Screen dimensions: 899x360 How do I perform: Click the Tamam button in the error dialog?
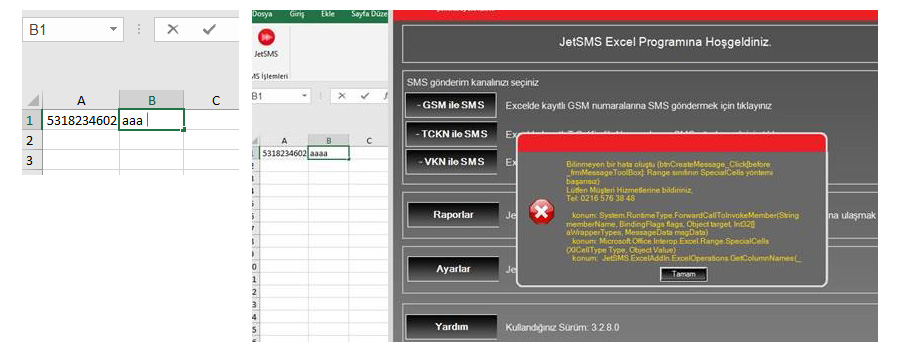point(683,275)
